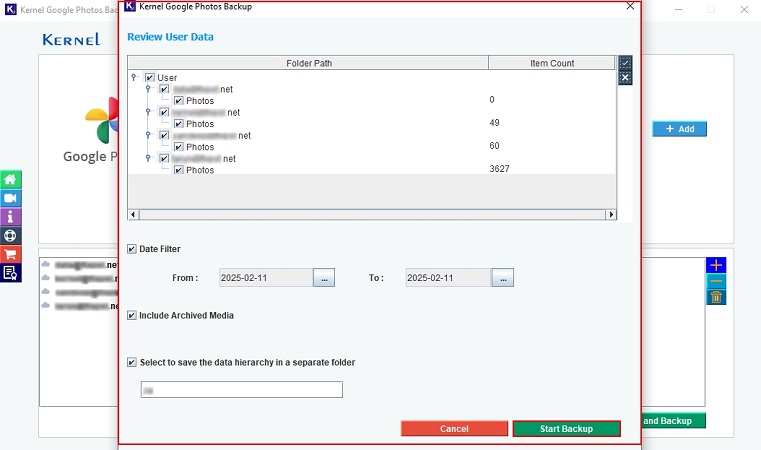Image resolution: width=761 pixels, height=450 pixels.
Task: Disable the Date Filter checkbox
Action: (x=132, y=249)
